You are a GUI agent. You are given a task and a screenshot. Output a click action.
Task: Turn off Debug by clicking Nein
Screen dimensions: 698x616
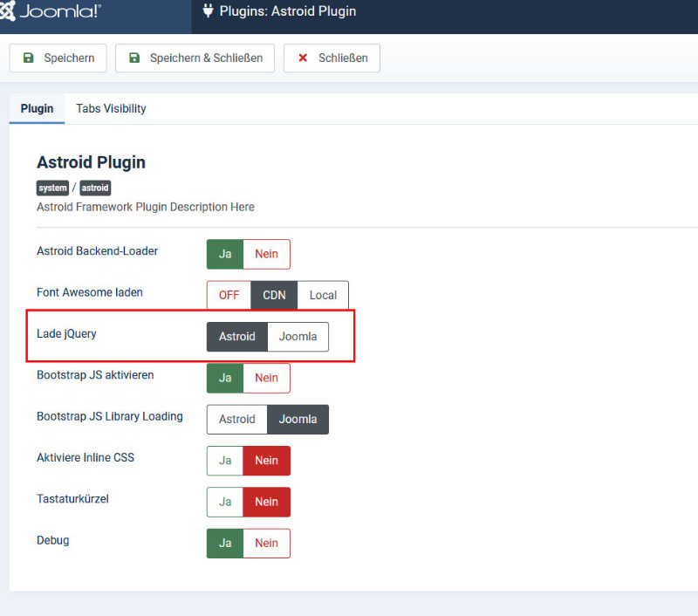(266, 543)
